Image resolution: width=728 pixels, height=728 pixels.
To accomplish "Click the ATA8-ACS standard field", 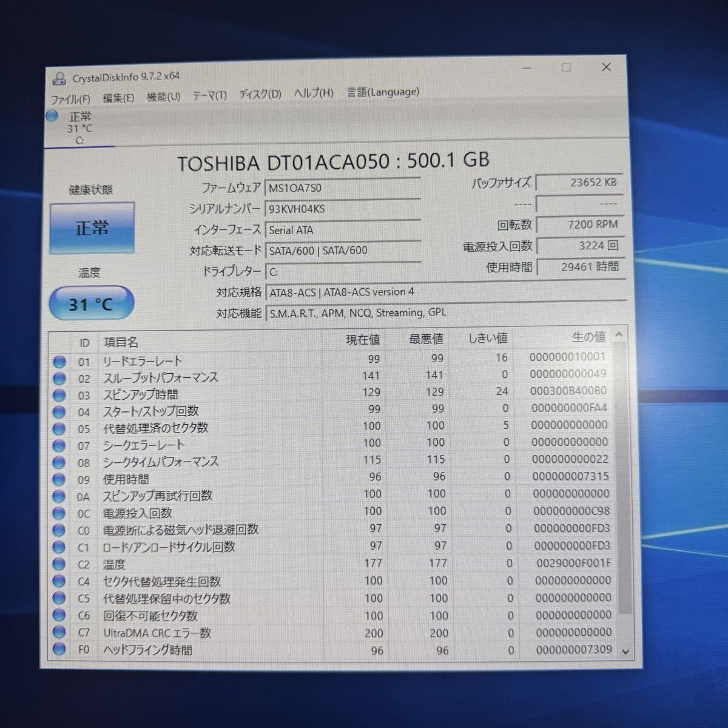I will point(445,292).
